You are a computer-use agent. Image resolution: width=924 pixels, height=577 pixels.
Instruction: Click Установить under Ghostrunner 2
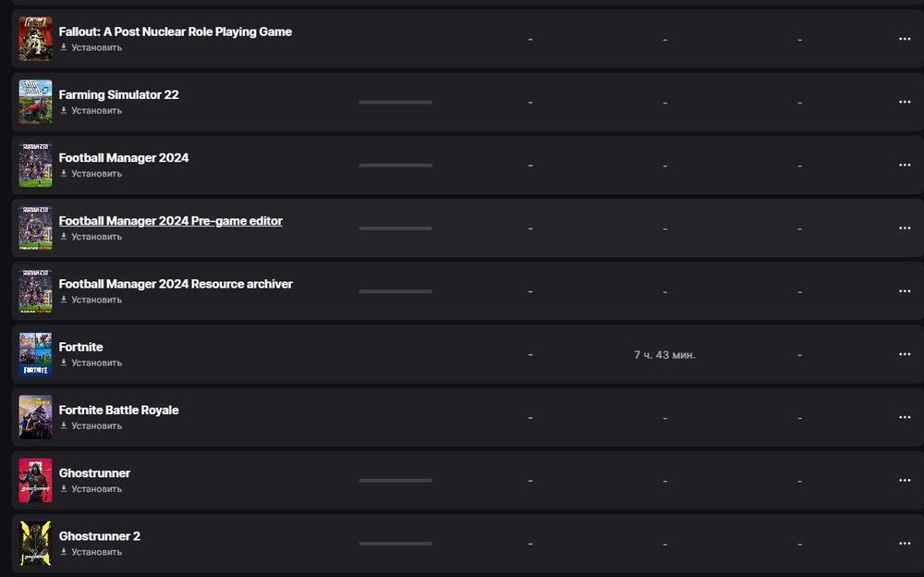pos(96,552)
